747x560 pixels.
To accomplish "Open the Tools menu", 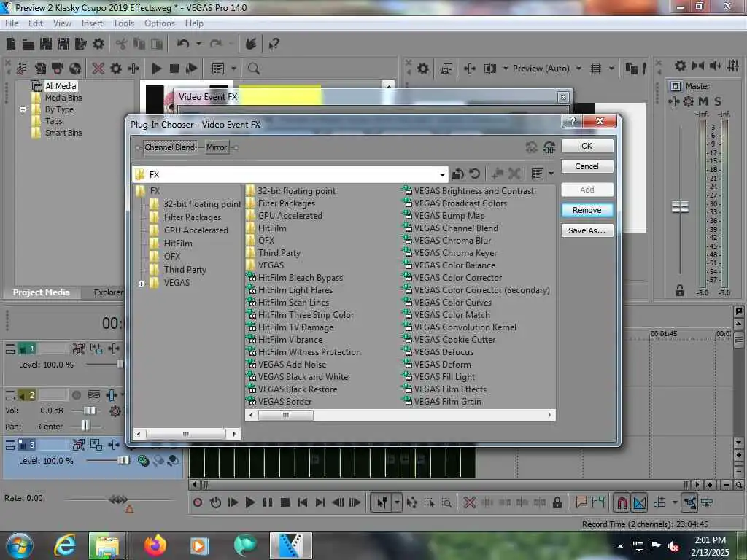I will tap(123, 23).
